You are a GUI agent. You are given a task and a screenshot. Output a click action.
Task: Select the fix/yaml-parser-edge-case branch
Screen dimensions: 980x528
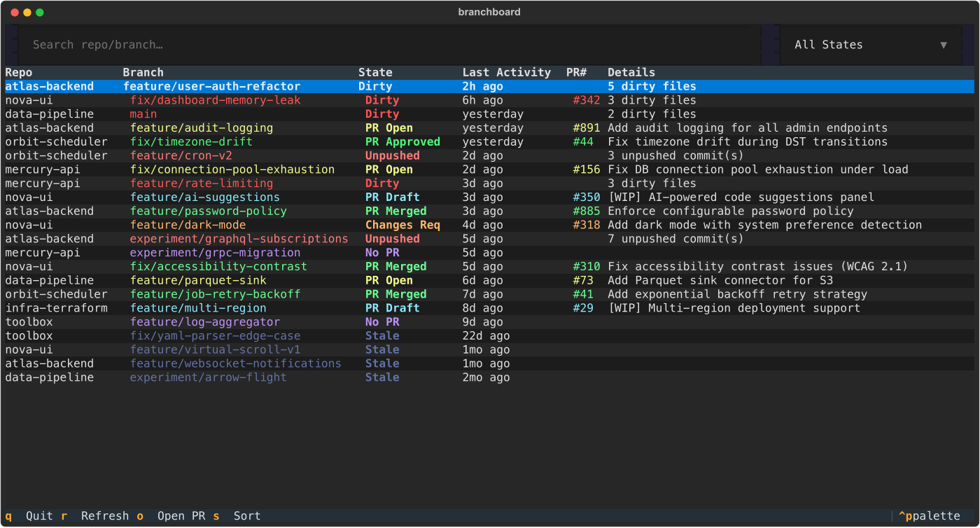pos(216,336)
